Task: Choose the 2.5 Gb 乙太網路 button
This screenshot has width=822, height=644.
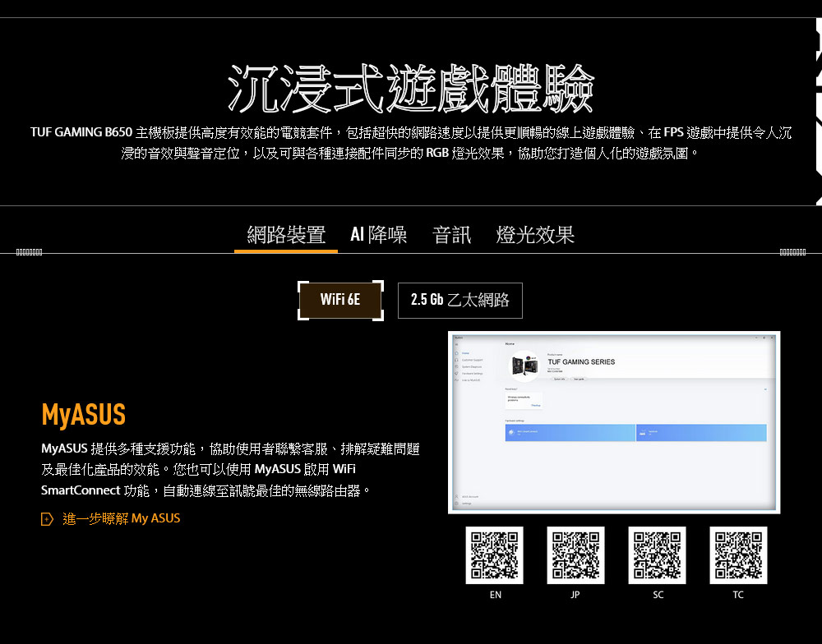Action: click(460, 301)
